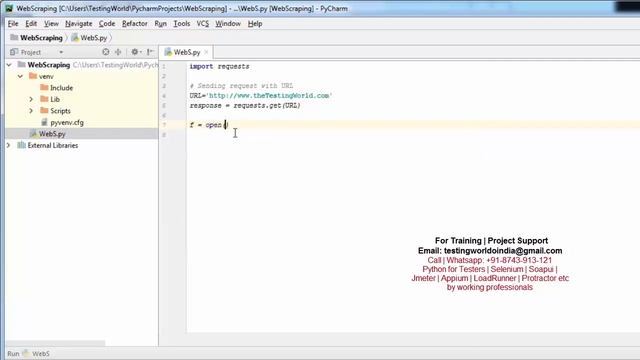
Task: Collapse the venv folder
Action: pyautogui.click(x=20, y=76)
